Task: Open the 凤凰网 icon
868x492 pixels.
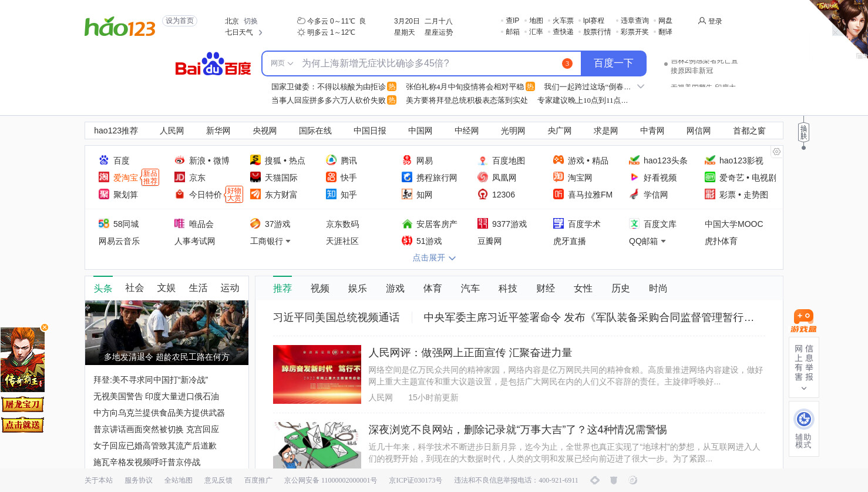Action: 483,177
